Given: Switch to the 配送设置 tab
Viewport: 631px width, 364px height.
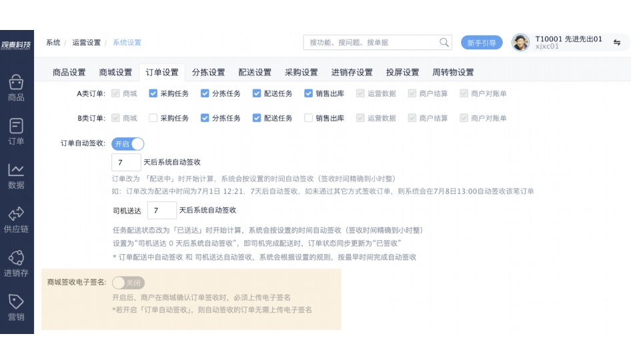Looking at the screenshot, I should pos(255,73).
